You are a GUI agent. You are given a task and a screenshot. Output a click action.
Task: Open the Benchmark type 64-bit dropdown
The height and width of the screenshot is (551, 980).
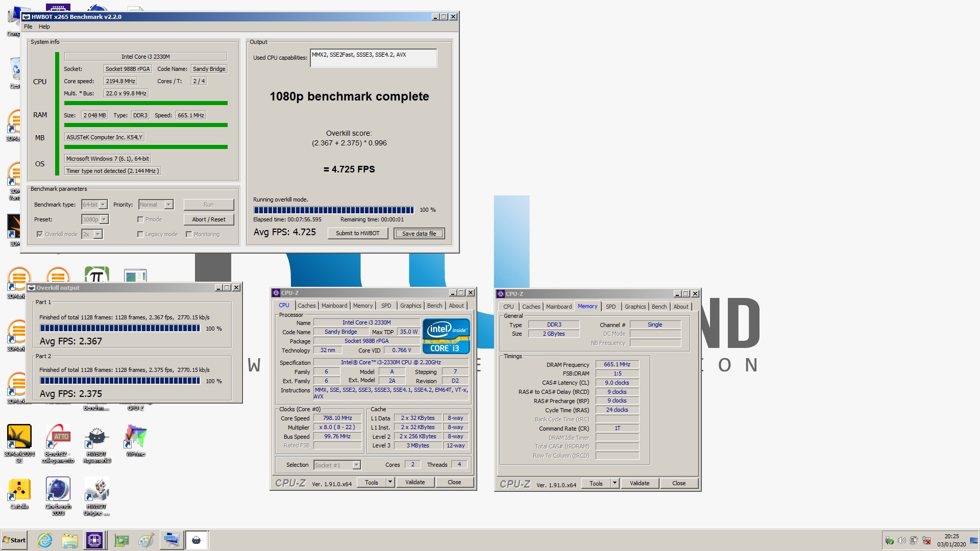pyautogui.click(x=94, y=205)
